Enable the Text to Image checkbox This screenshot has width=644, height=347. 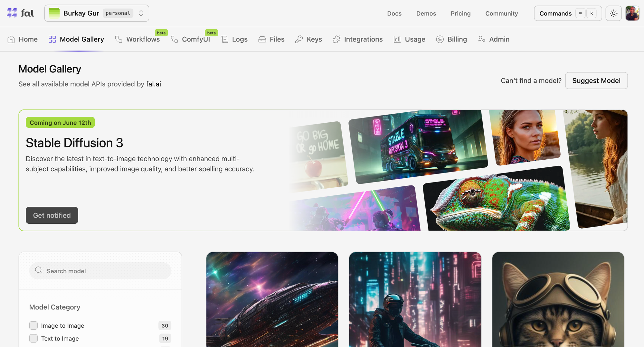click(33, 338)
